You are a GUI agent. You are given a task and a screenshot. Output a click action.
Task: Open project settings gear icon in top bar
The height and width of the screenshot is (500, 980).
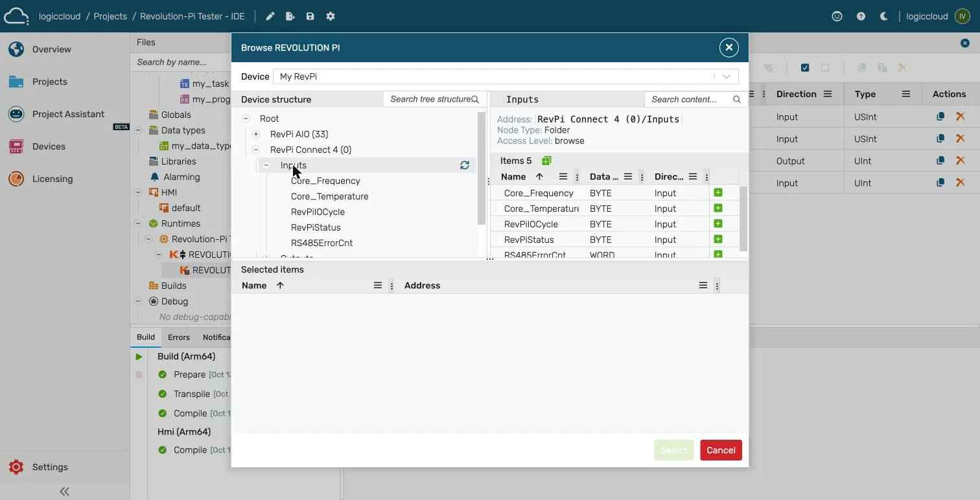(x=331, y=16)
